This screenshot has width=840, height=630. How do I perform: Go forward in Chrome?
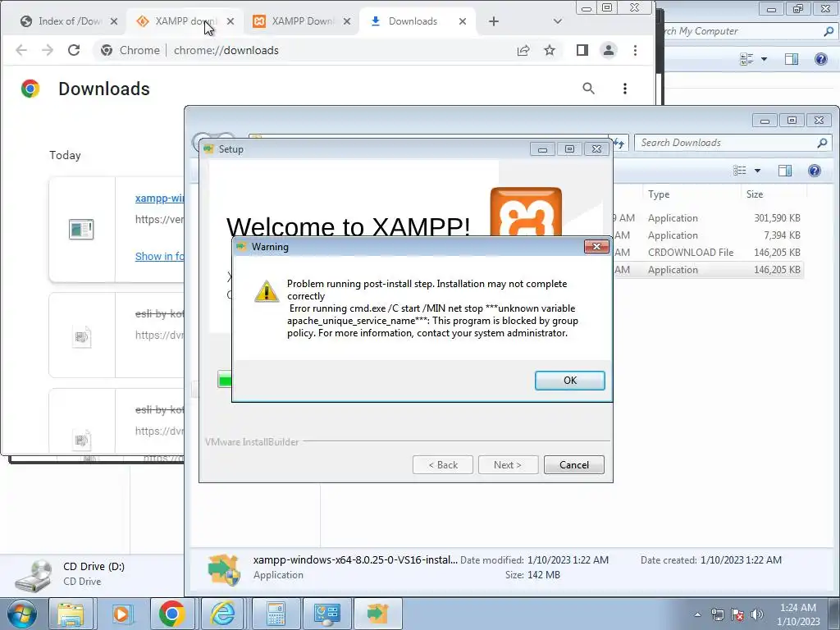click(48, 50)
